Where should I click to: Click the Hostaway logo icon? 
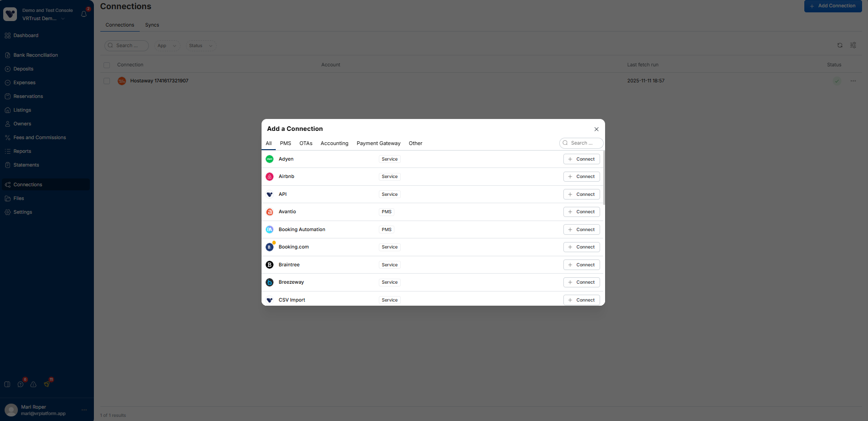[x=121, y=81]
